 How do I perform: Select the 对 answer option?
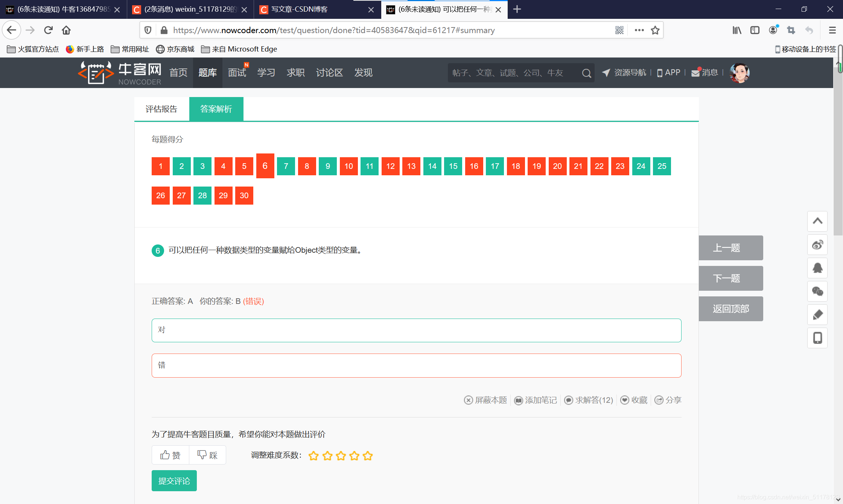click(x=416, y=330)
